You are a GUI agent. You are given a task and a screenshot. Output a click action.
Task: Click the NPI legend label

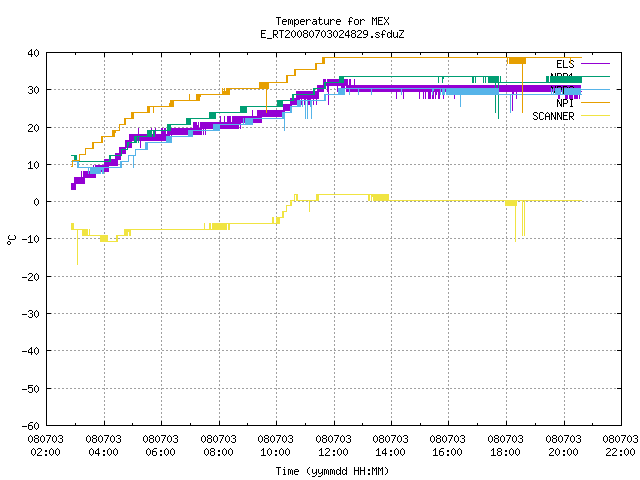[565, 103]
